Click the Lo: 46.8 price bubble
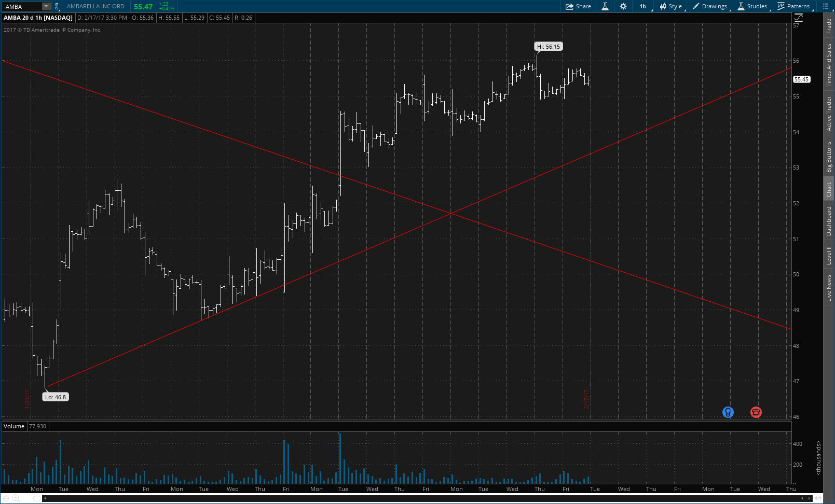The image size is (835, 504). point(56,397)
